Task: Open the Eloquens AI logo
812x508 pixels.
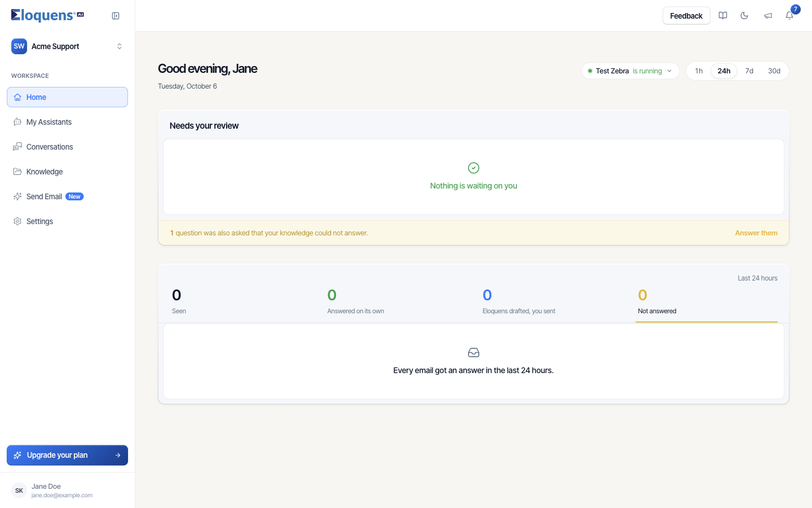Action: click(47, 15)
